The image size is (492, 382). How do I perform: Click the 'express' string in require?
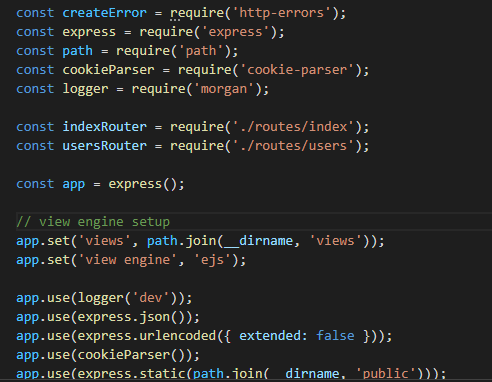coord(235,32)
